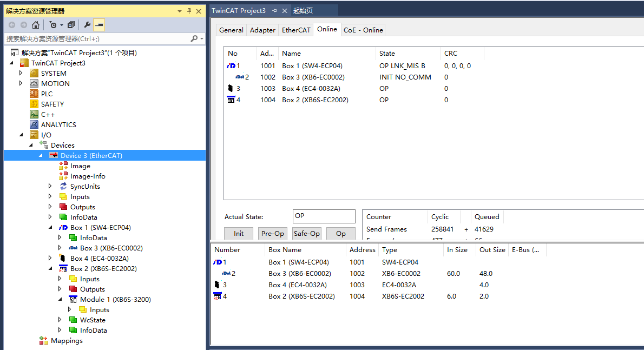The image size is (644, 350).
Task: Expand the MOTION tree node
Action: (21, 83)
